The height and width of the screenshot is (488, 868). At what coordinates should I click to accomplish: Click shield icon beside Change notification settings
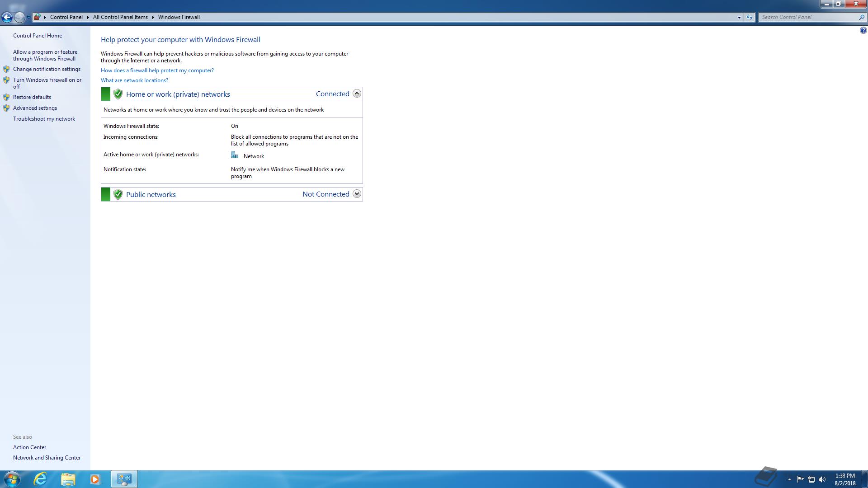coord(6,69)
